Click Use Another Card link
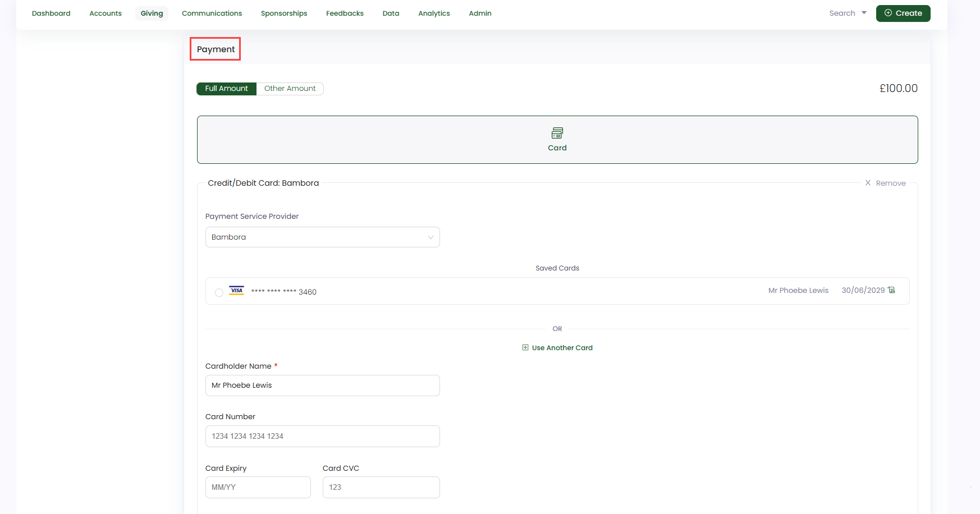980x514 pixels. [562, 348]
